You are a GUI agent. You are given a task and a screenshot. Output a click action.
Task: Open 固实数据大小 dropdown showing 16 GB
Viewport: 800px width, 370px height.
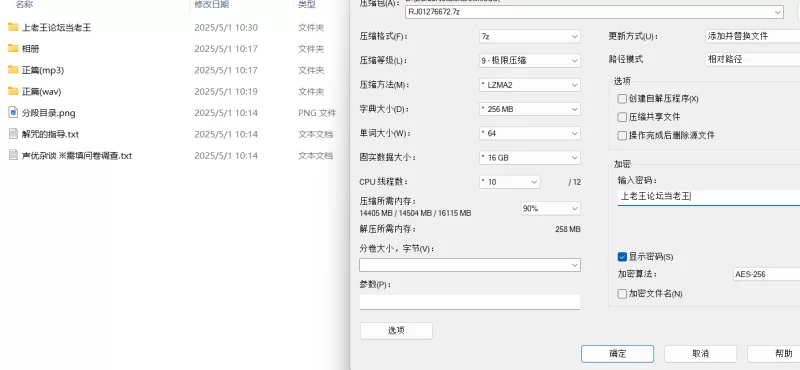pos(530,158)
